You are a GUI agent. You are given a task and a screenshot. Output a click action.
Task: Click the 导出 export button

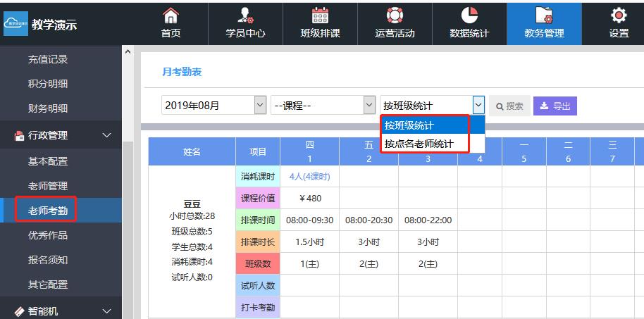coord(555,106)
